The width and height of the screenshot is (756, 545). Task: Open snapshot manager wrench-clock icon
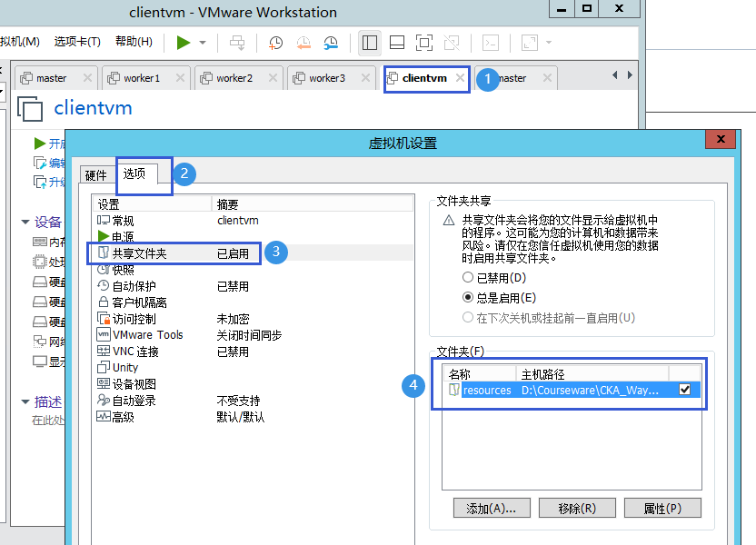coord(331,43)
